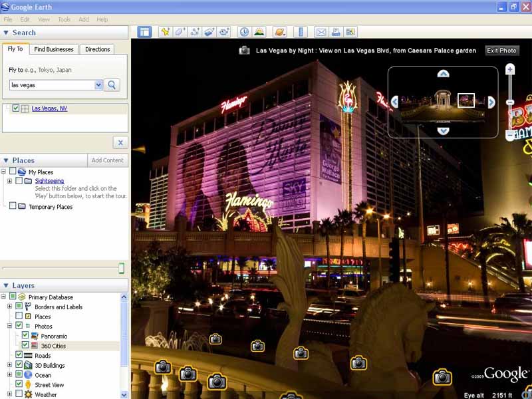The width and height of the screenshot is (532, 399).
Task: Switch to the Directions tab
Action: coord(97,49)
